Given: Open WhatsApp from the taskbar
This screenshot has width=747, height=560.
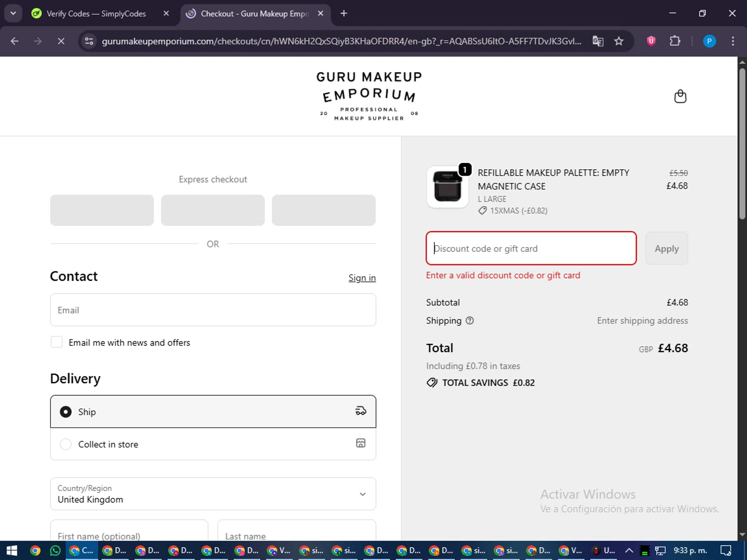Looking at the screenshot, I should coord(55,551).
